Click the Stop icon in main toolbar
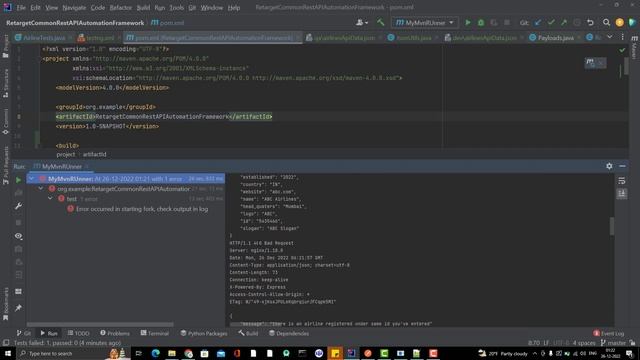 (507, 23)
